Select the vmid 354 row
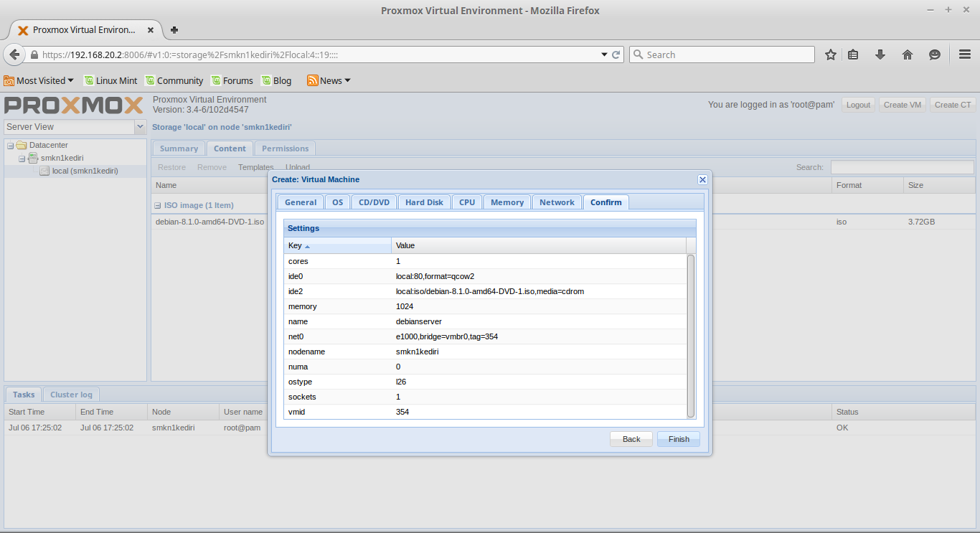Viewport: 980px width, 533px height. pyautogui.click(x=485, y=412)
